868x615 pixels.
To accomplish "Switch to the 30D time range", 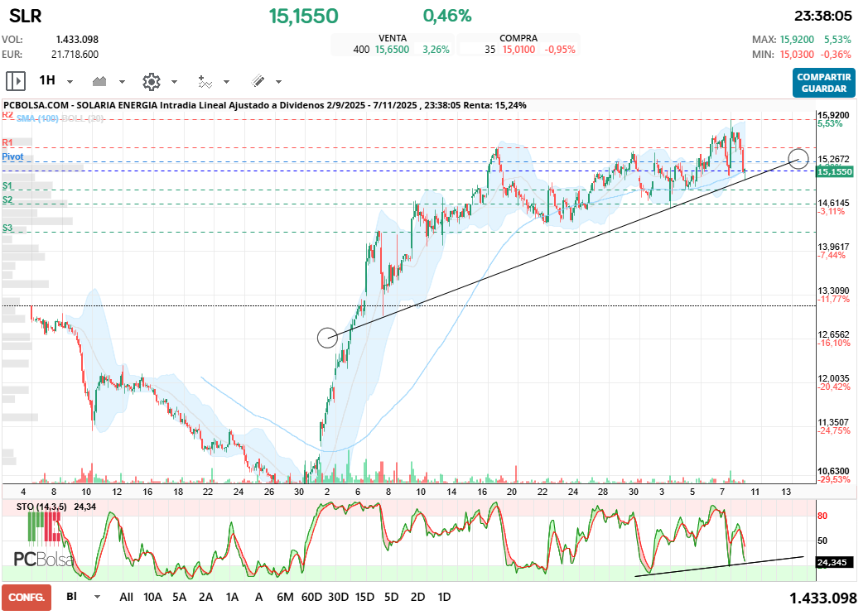I will [x=338, y=597].
